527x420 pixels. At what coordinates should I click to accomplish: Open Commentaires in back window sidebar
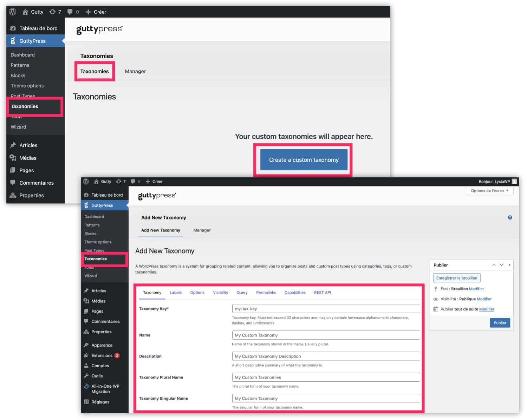pyautogui.click(x=35, y=183)
